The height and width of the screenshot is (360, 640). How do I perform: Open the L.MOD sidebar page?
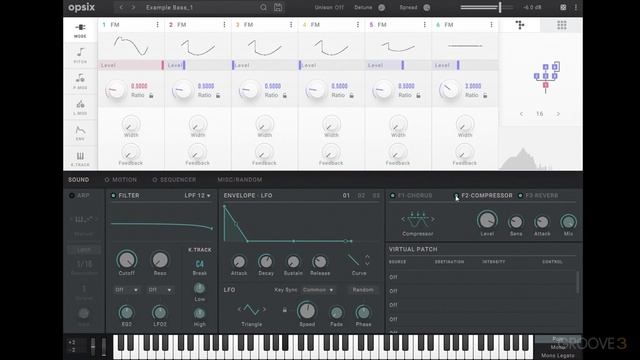pyautogui.click(x=80, y=107)
